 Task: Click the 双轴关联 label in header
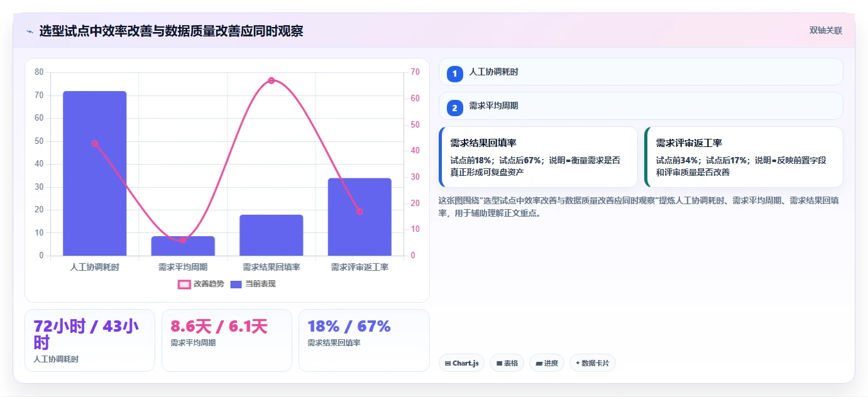tap(825, 30)
